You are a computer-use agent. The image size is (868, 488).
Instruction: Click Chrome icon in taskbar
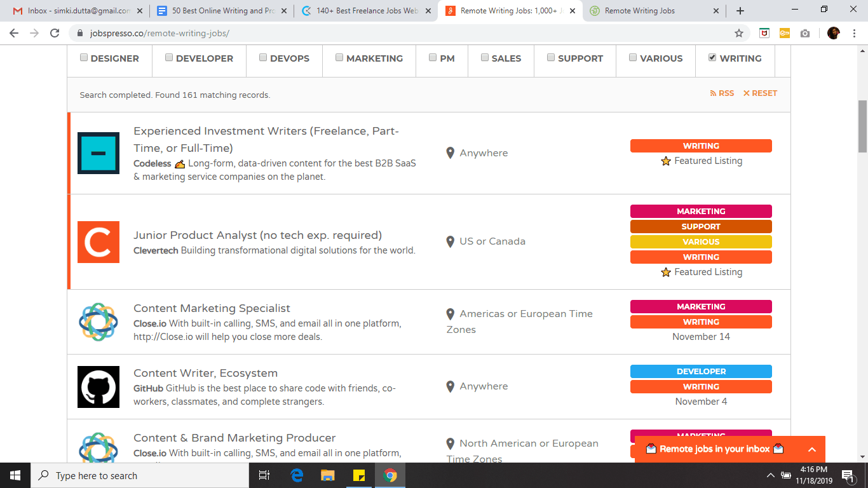(390, 475)
